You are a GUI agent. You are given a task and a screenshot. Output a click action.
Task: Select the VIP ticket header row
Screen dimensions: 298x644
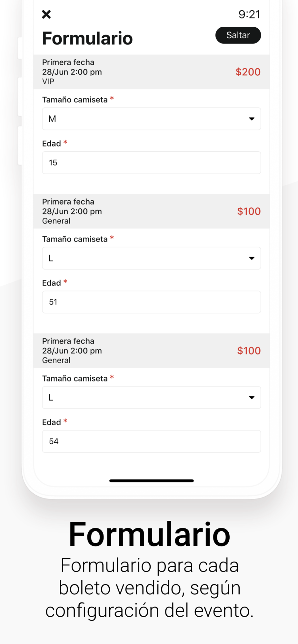coord(151,72)
